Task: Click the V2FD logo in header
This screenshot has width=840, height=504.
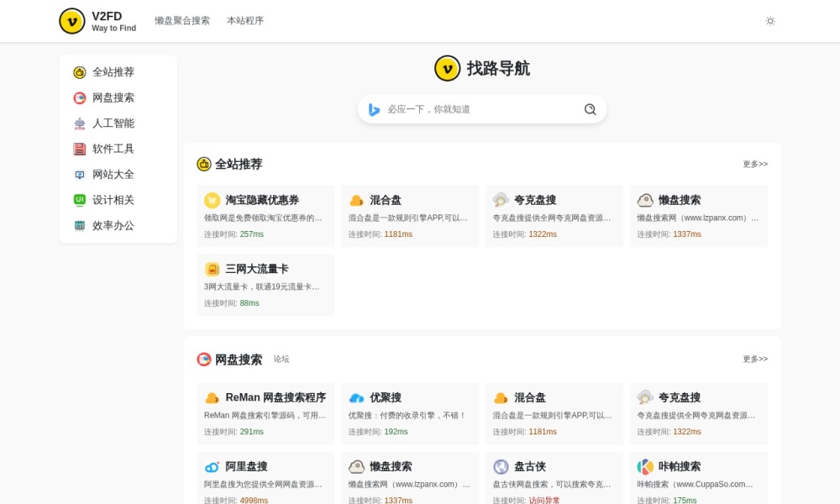Action: tap(72, 21)
